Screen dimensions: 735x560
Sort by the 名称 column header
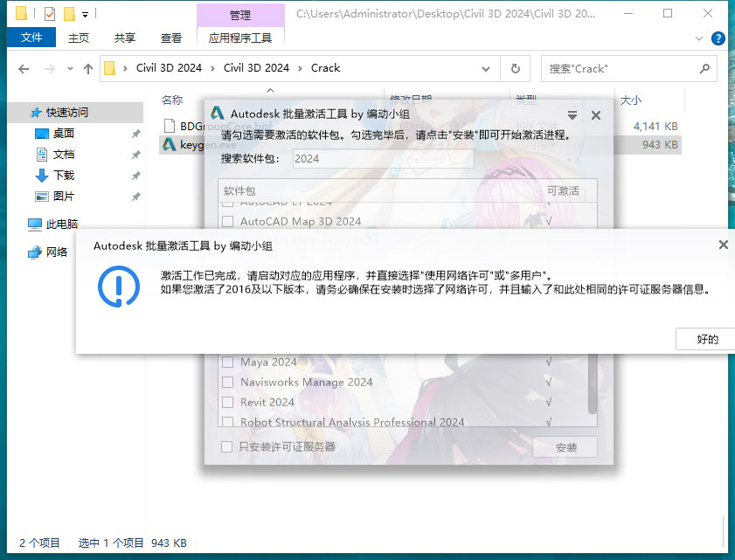(x=171, y=100)
